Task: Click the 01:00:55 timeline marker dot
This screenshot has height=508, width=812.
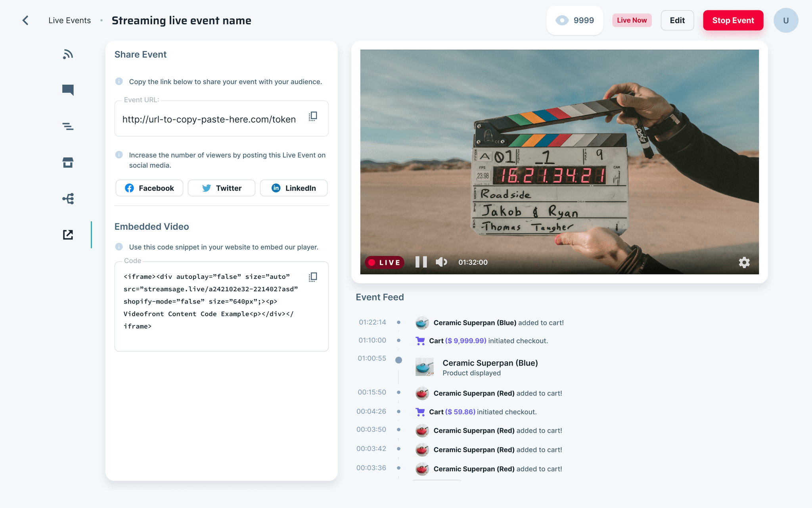Action: (x=398, y=360)
